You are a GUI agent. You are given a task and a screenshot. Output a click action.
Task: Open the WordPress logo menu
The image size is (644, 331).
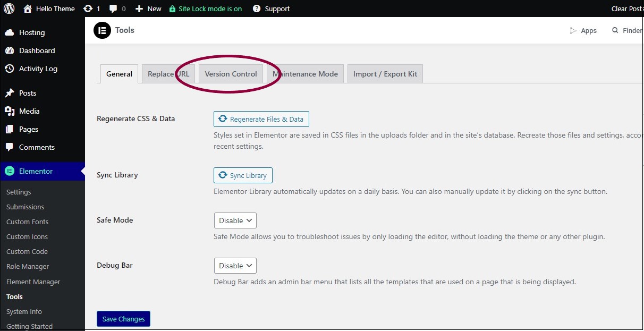point(9,9)
